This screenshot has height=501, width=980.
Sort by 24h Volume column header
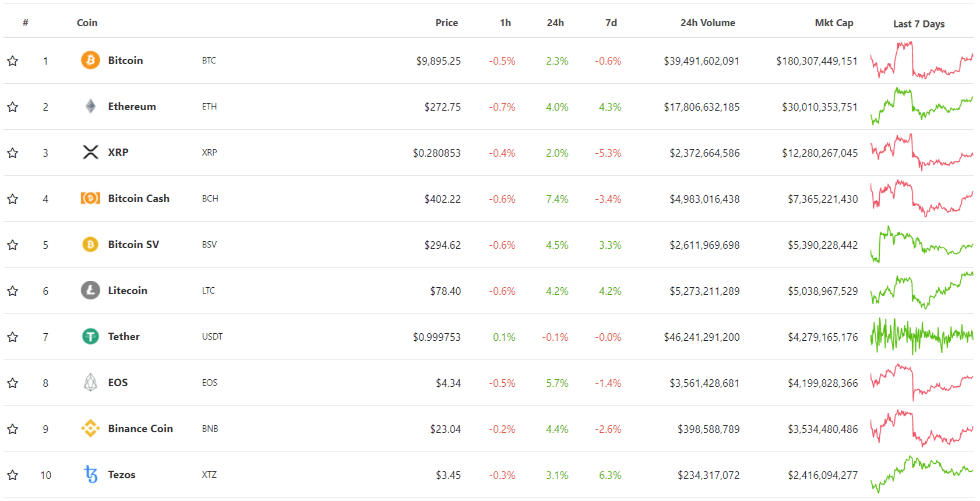tap(707, 23)
